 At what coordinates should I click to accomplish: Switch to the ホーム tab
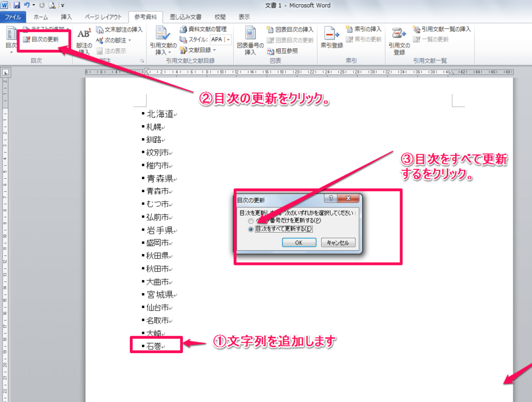pyautogui.click(x=41, y=17)
